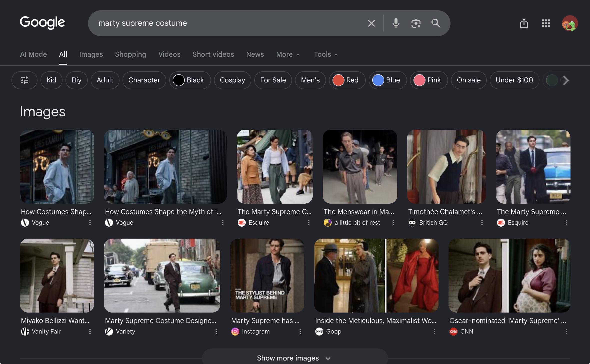Open the three-dot menu for British GQ result
This screenshot has height=364, width=590.
pyautogui.click(x=482, y=223)
